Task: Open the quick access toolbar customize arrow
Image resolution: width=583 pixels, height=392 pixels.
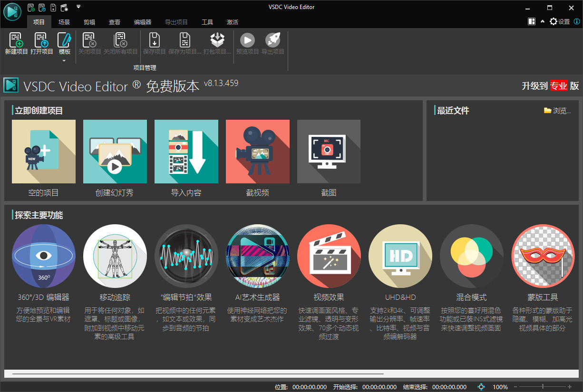Action: pos(78,7)
